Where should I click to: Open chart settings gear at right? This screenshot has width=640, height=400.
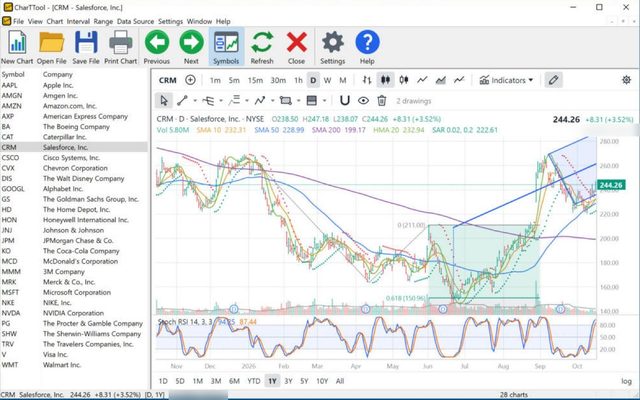(x=626, y=80)
